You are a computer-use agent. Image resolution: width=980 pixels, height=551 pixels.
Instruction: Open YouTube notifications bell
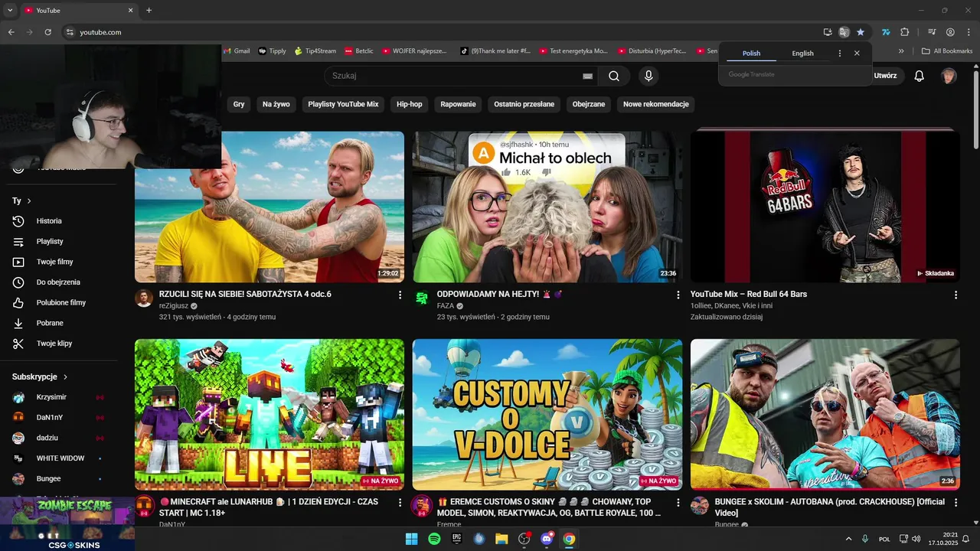[x=920, y=76]
